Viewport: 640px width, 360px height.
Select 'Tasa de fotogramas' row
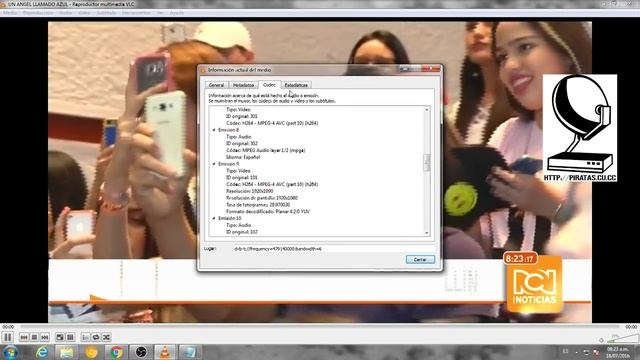[258, 204]
